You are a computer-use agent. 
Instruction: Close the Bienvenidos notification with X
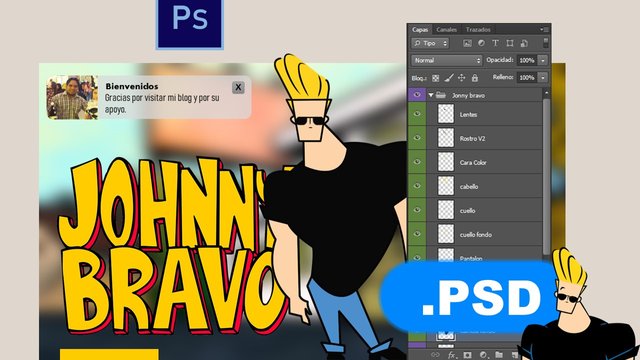tap(238, 87)
